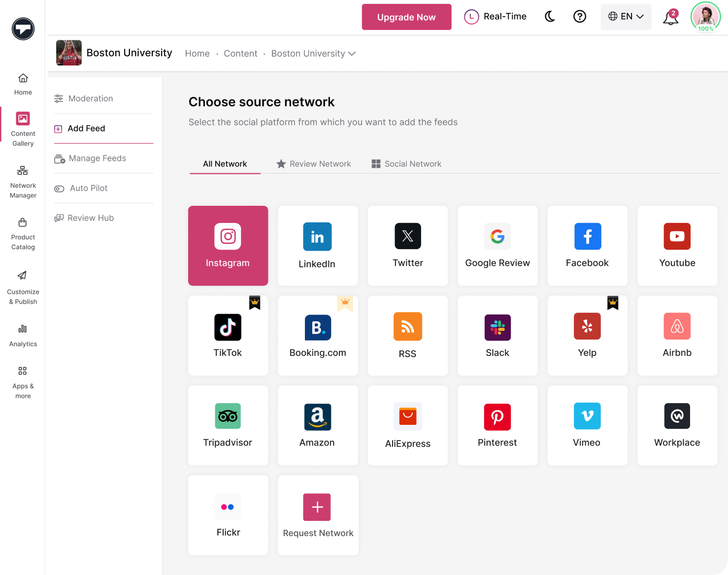728x575 pixels.
Task: Open Apps & more in the sidebar
Action: click(23, 383)
